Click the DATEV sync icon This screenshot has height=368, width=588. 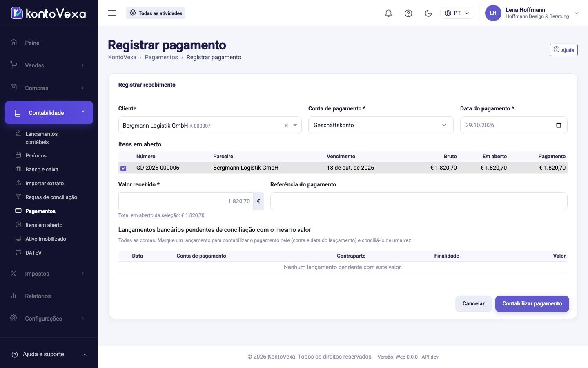pyautogui.click(x=18, y=252)
